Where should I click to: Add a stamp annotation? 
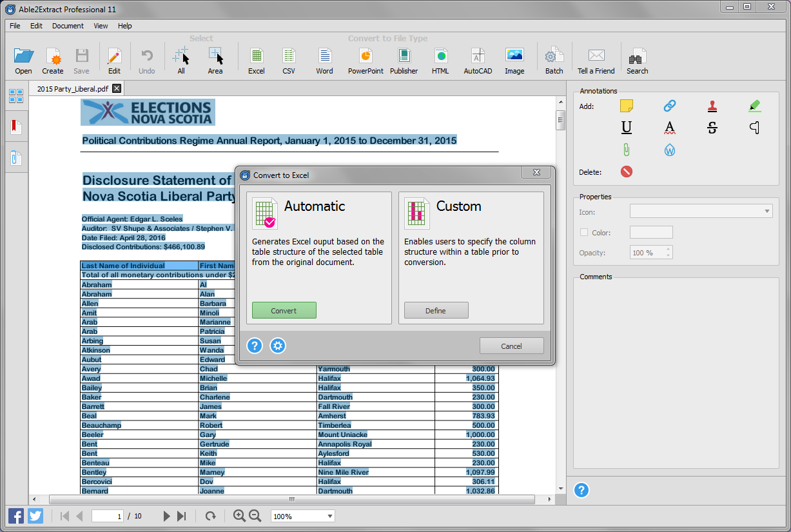pyautogui.click(x=712, y=106)
